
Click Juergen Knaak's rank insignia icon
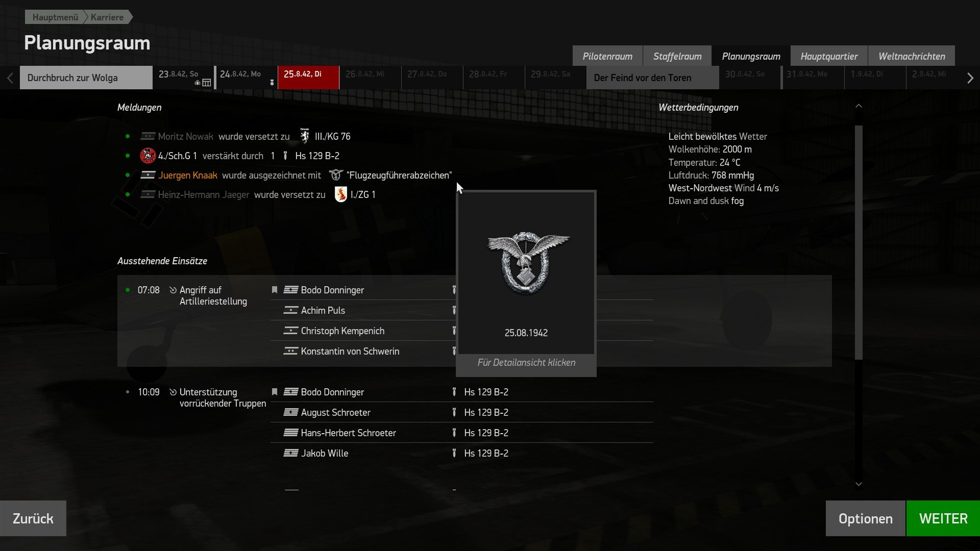pos(148,175)
